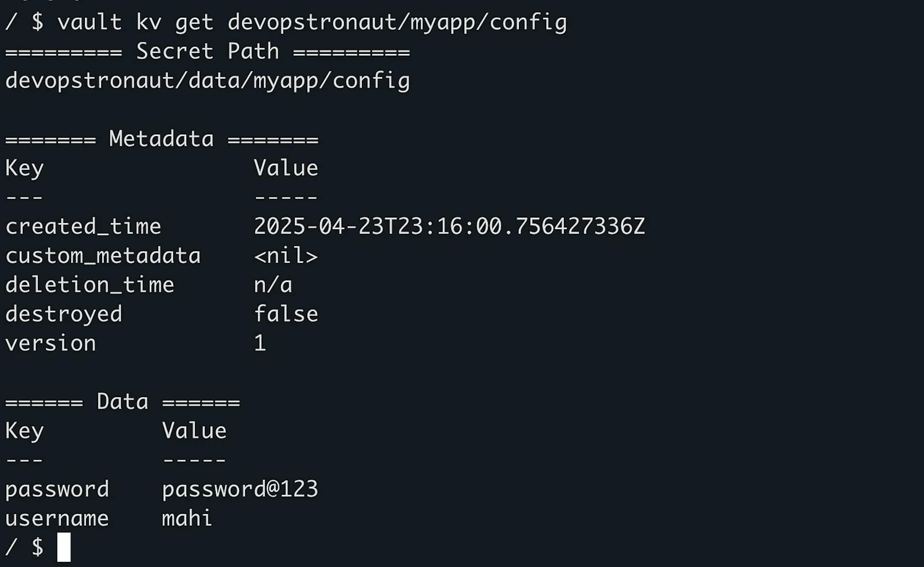Screen dimensions: 924x567
Task: Click the false value for destroyed
Action: (286, 314)
